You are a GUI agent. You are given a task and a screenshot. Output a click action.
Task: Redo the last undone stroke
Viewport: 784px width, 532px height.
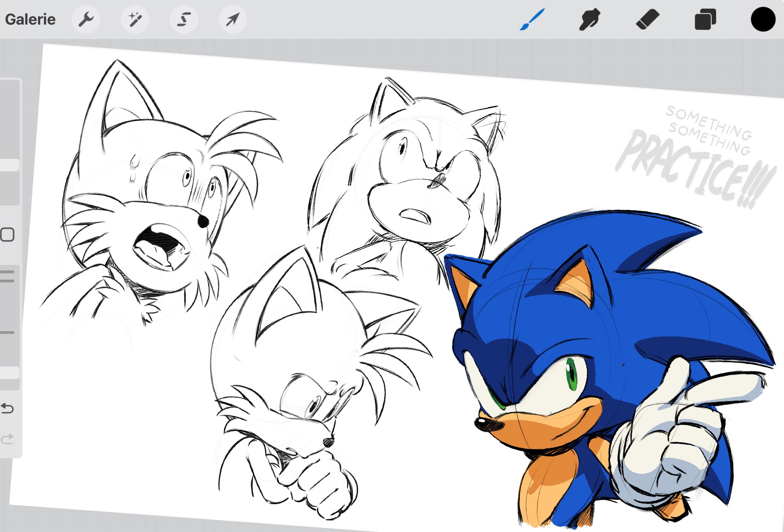pyautogui.click(x=7, y=439)
